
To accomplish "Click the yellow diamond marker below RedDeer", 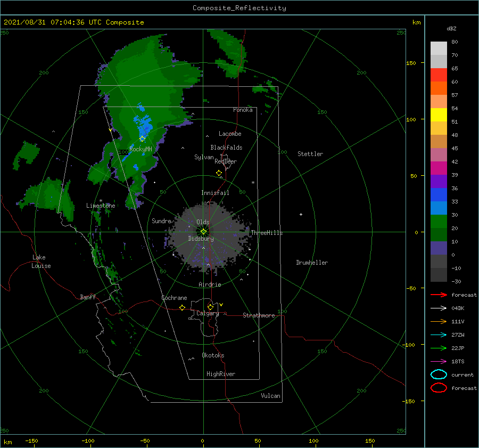I will tap(219, 173).
